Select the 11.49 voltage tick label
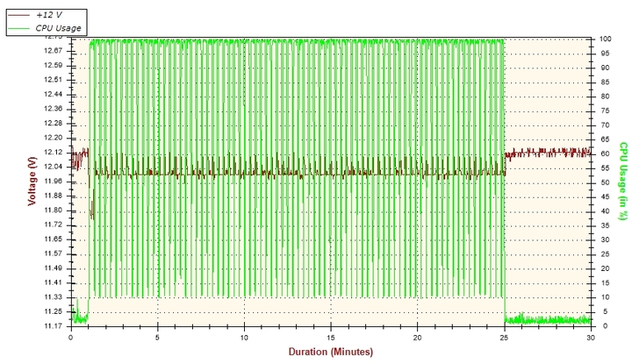Viewport: 639px width, 364px height. click(53, 268)
